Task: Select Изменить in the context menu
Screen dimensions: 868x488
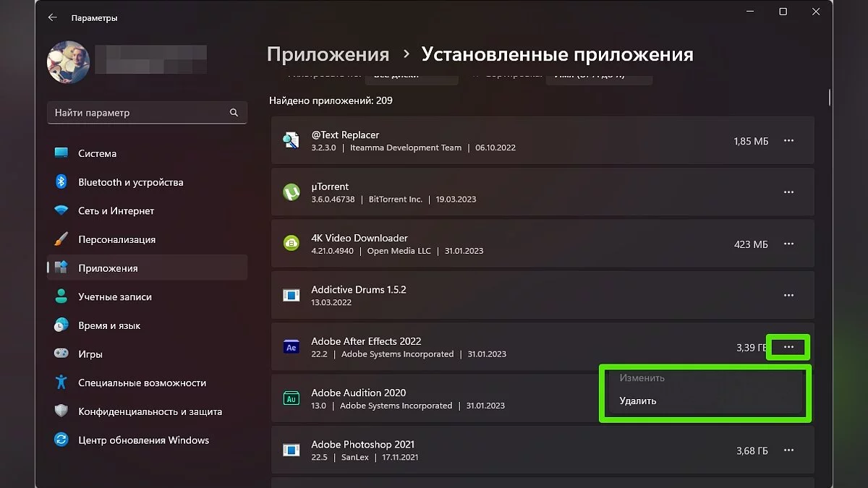Action: click(x=642, y=378)
